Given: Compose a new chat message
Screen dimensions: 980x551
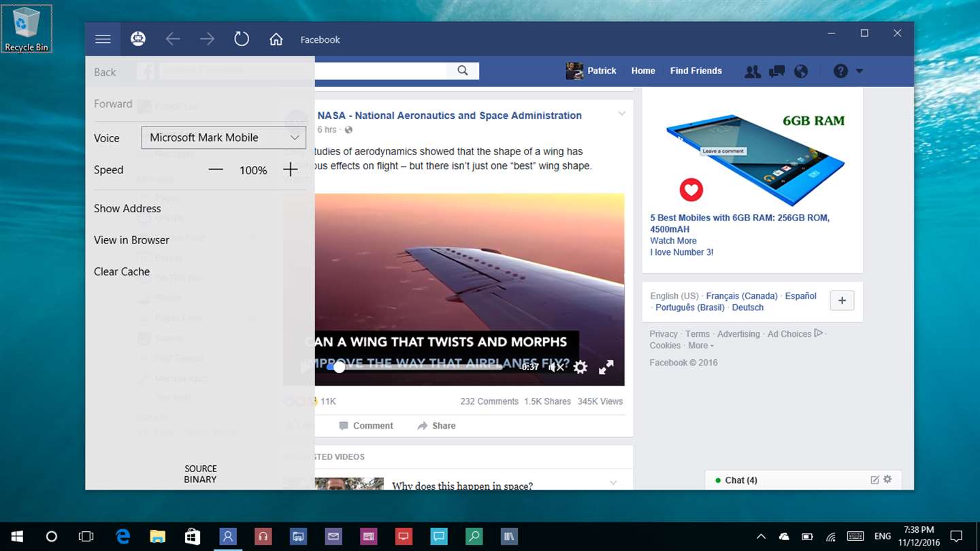Looking at the screenshot, I should pyautogui.click(x=875, y=480).
